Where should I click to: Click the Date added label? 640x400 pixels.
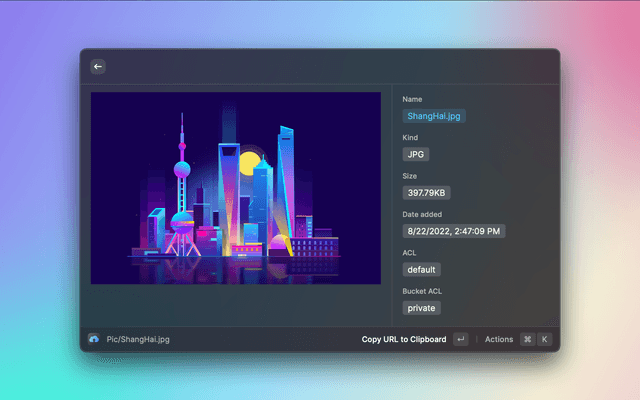pyautogui.click(x=422, y=214)
